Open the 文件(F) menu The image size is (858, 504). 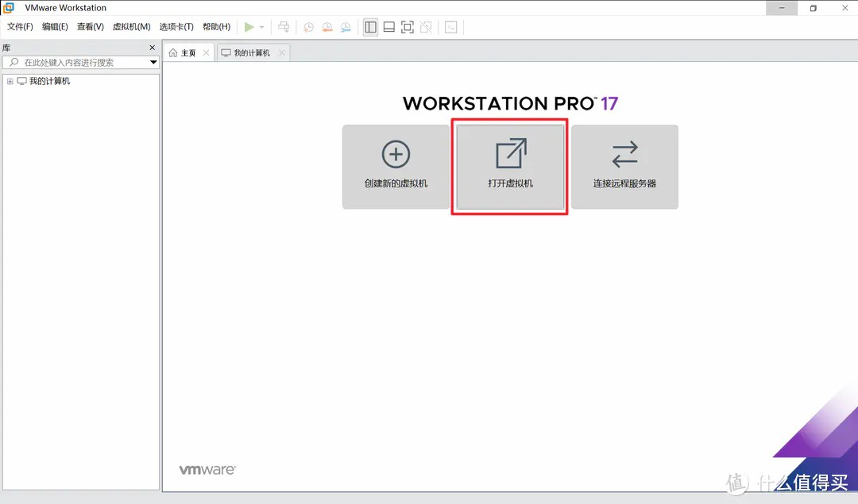click(x=20, y=27)
